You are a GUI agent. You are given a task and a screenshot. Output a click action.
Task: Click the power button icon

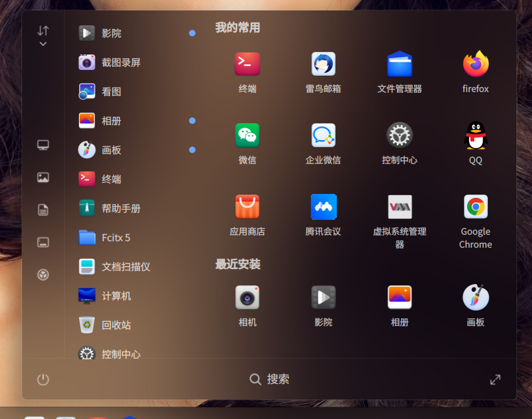click(x=43, y=379)
